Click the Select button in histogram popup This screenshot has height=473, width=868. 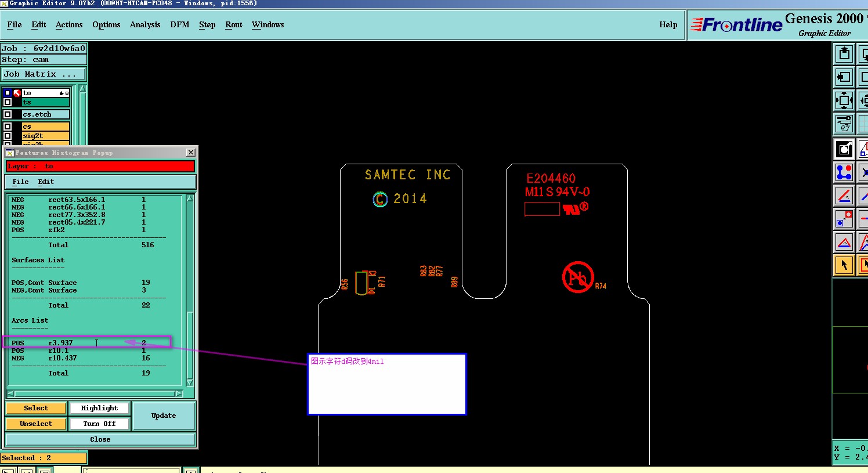[x=36, y=408]
